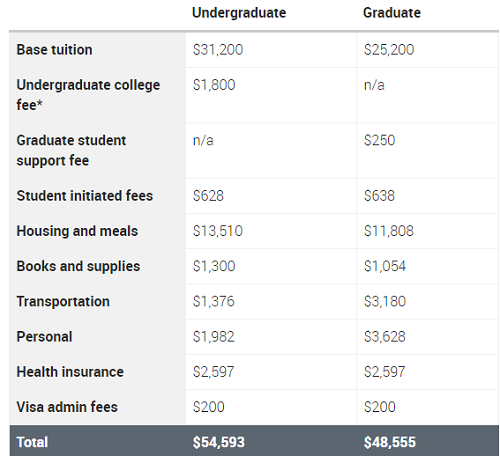Click graduate total $48,555
Image resolution: width=500 pixels, height=456 pixels.
pyautogui.click(x=390, y=442)
